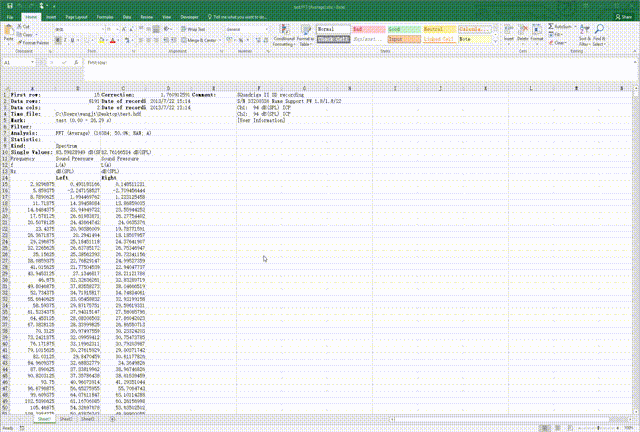
Task: Click the Wrap Text button
Action: click(193, 29)
